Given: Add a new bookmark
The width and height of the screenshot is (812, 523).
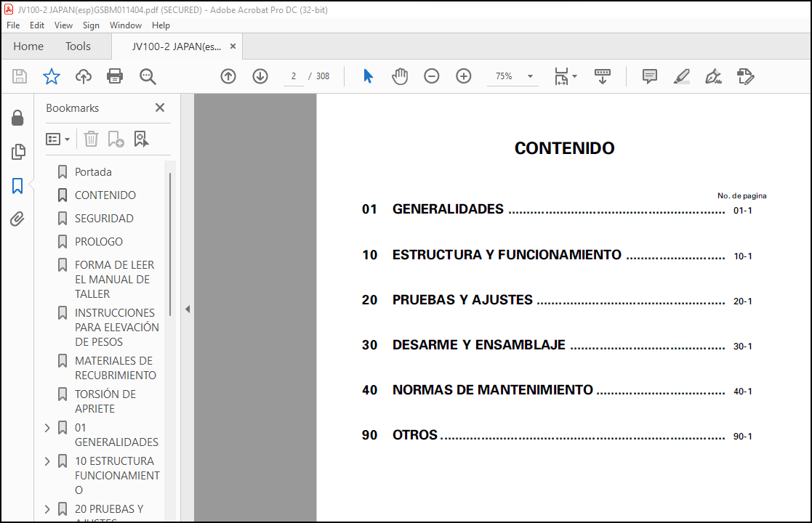Looking at the screenshot, I should [116, 139].
